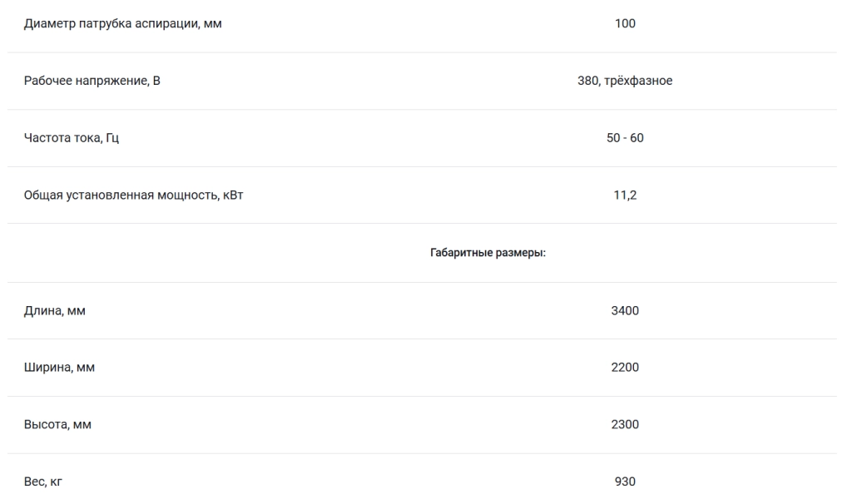Select the width value 2200
The width and height of the screenshot is (852, 504).
click(x=625, y=368)
